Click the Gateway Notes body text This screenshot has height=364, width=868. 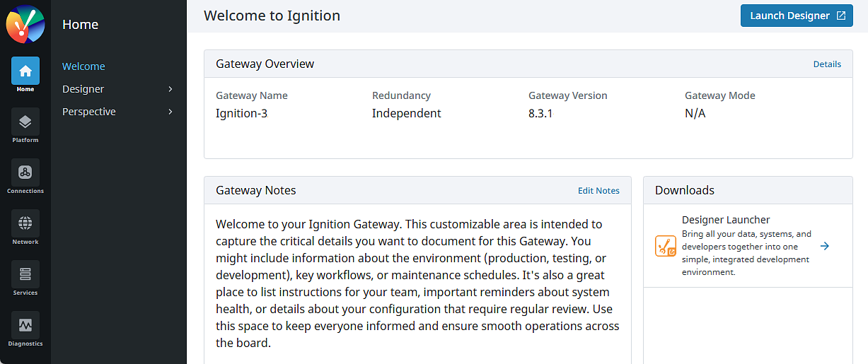417,283
